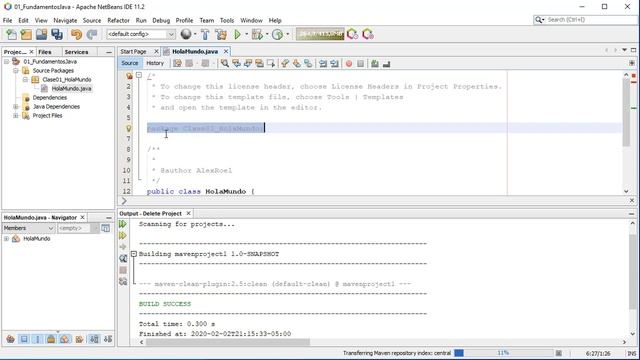This screenshot has width=640, height=360.
Task: Switch to the Start Page tab
Action: (133, 52)
